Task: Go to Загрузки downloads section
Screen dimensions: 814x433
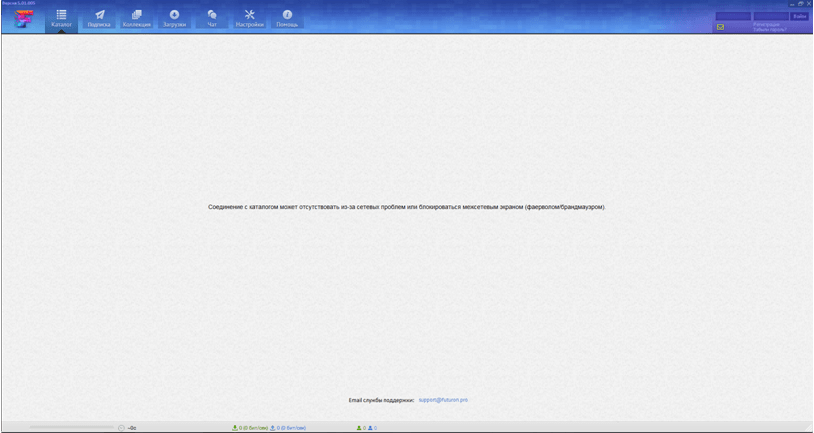Action: tap(175, 18)
